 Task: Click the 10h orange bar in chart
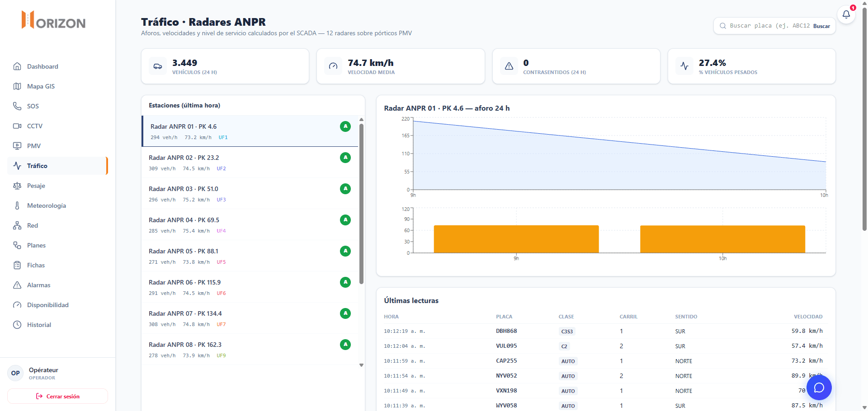click(x=722, y=239)
